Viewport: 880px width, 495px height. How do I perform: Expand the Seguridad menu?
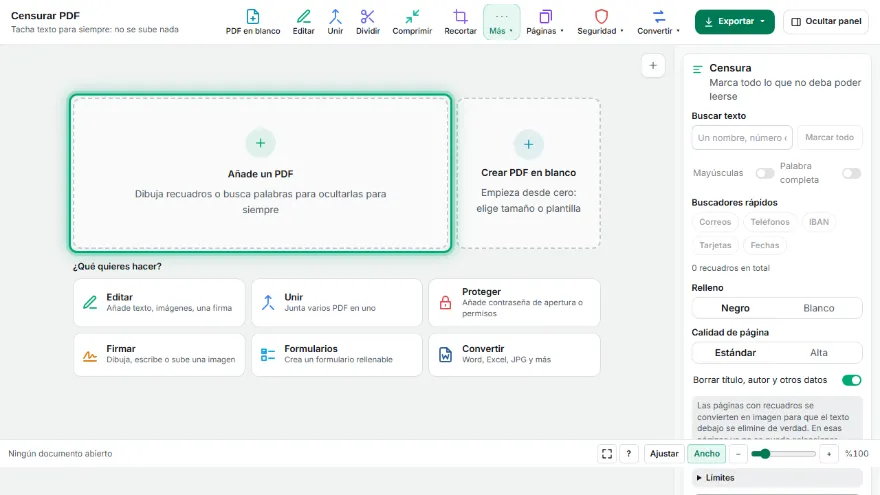(601, 22)
